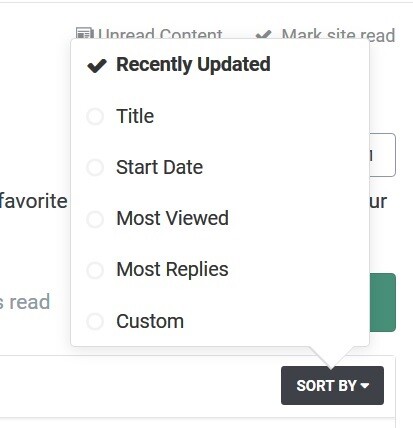Select the Title radio button
The height and width of the screenshot is (428, 413).
95,116
